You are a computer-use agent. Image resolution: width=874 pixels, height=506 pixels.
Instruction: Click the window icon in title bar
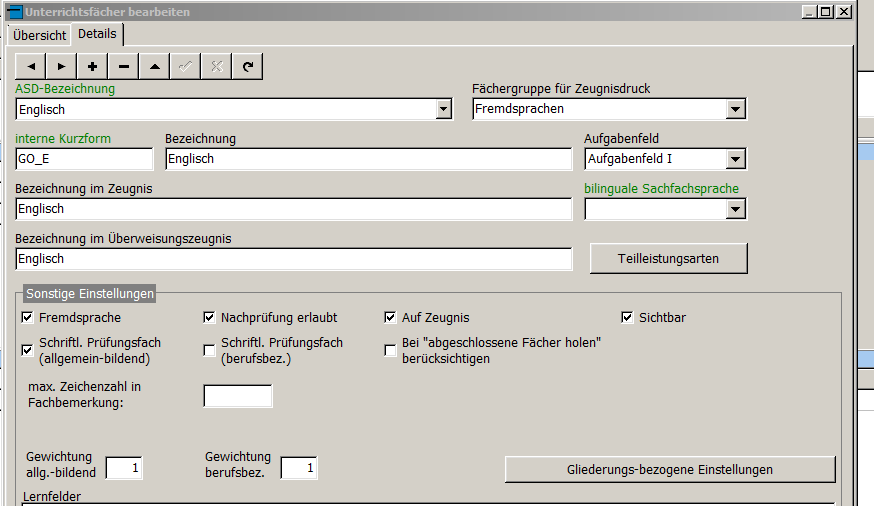(14, 12)
